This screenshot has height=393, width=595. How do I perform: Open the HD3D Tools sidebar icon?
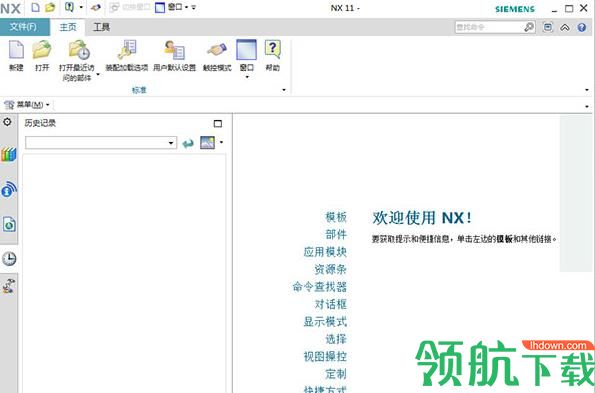[x=9, y=189]
